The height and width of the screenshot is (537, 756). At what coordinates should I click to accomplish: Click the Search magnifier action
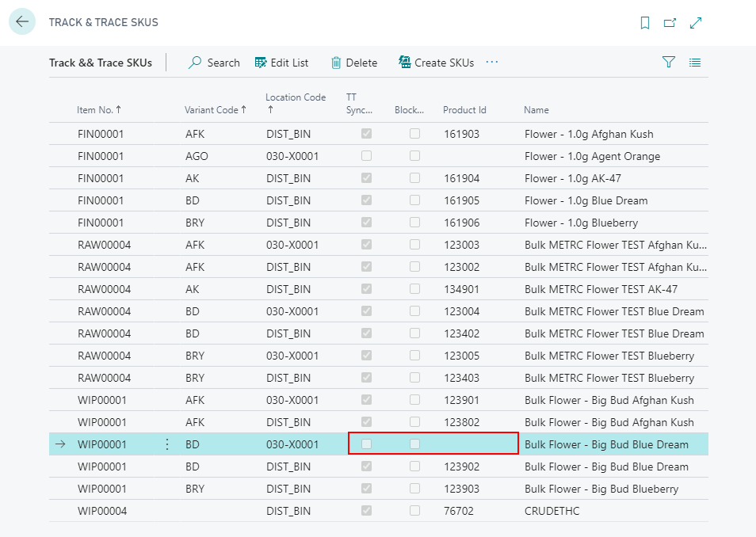click(x=214, y=63)
